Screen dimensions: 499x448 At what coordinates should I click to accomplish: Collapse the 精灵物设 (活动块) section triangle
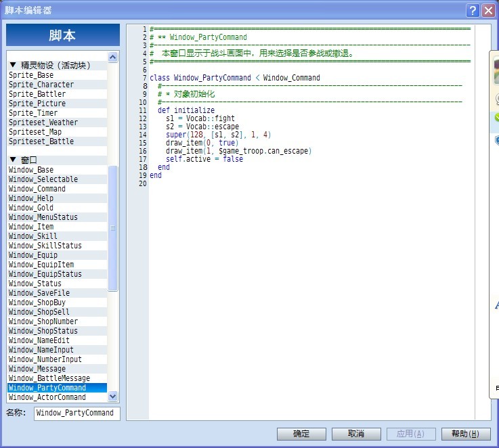[x=13, y=65]
